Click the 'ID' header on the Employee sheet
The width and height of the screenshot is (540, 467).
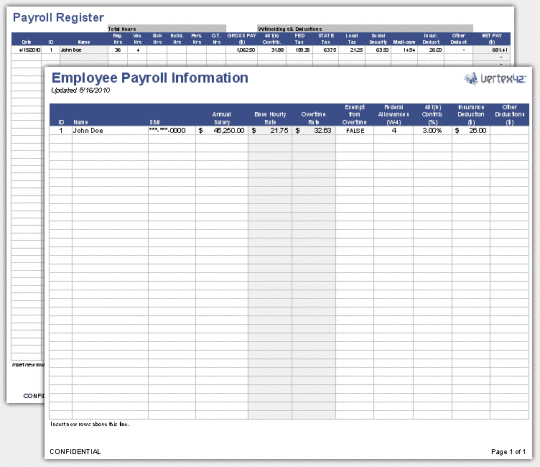coord(61,122)
